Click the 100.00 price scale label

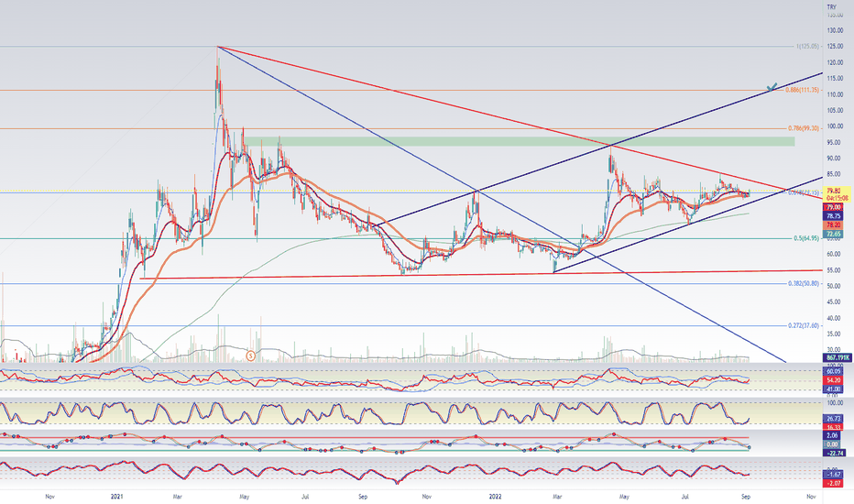pos(835,126)
